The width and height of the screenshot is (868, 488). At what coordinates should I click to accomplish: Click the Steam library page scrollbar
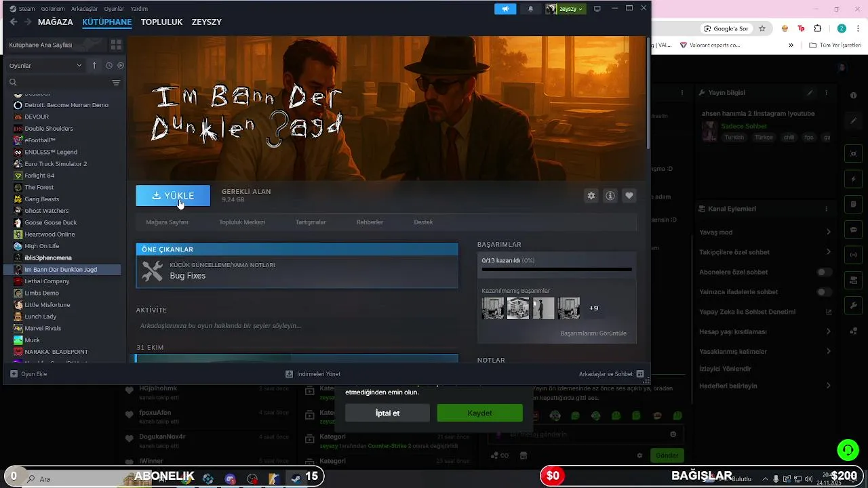point(648,95)
